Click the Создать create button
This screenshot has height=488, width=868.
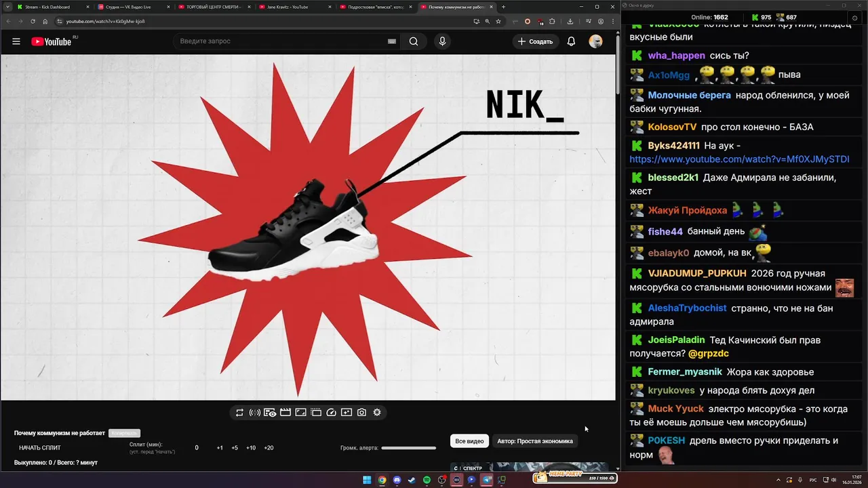coord(535,41)
